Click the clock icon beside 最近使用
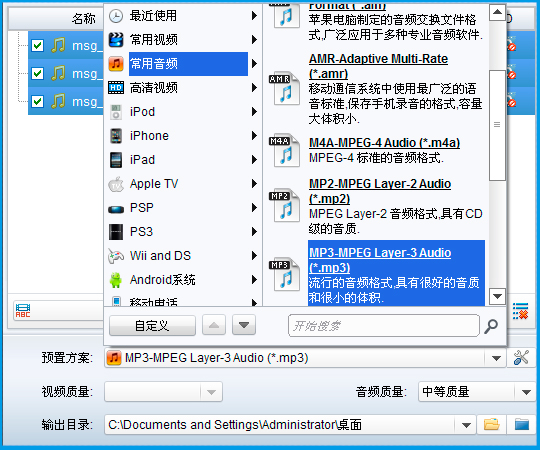 [x=116, y=16]
